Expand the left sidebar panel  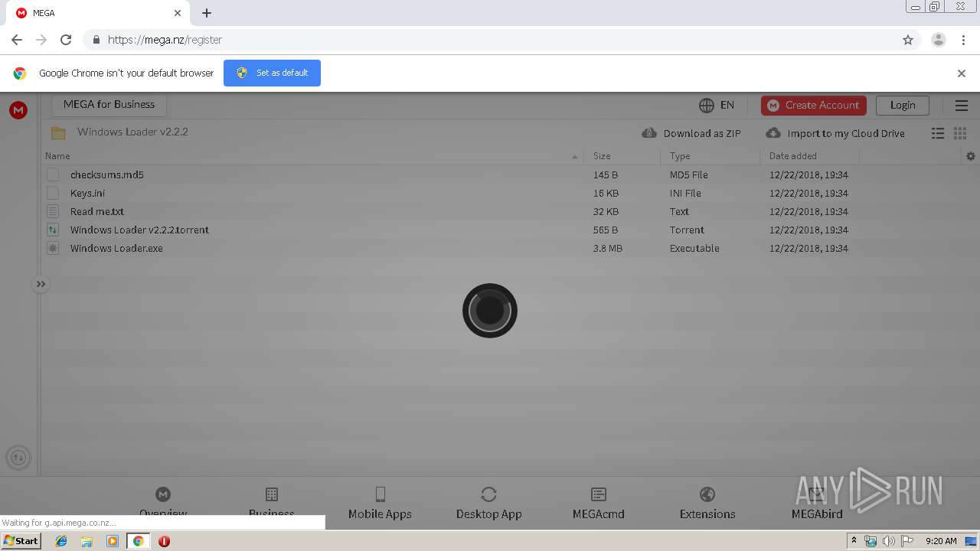click(41, 284)
